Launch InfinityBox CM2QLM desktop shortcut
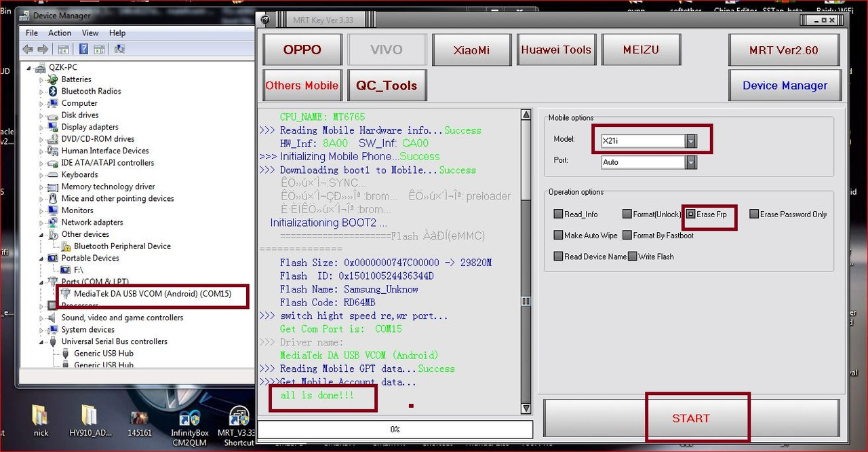The image size is (868, 452). (189, 417)
